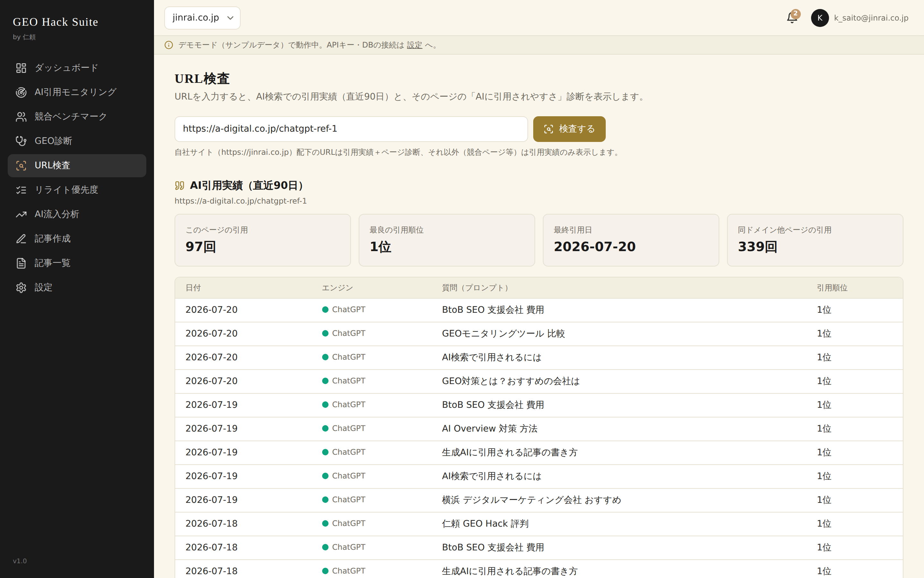Click the GEOモニタリングツール 比較 row prompt
Viewport: 924px width, 578px height.
[x=503, y=334]
